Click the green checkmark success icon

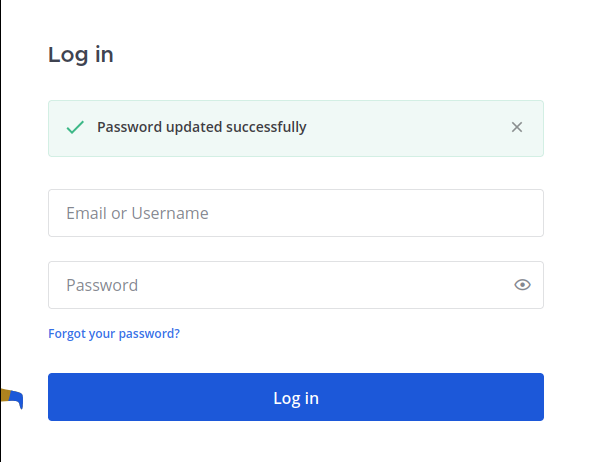(75, 127)
